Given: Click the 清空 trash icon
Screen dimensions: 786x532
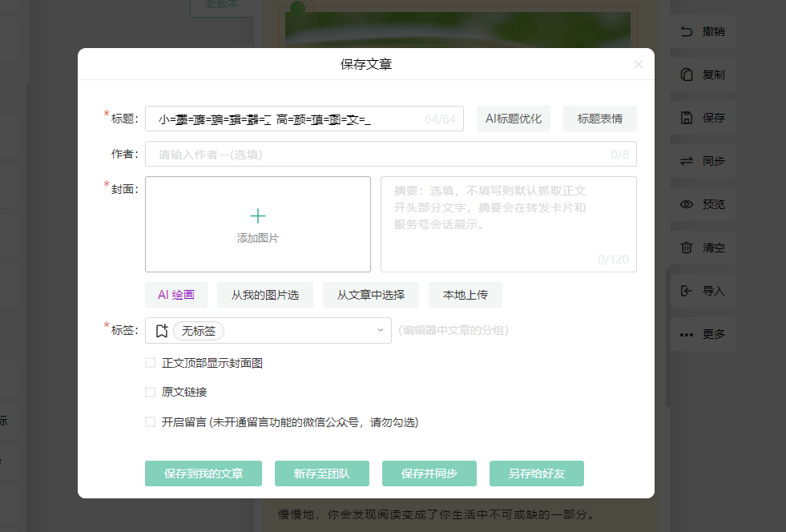Looking at the screenshot, I should pos(686,248).
